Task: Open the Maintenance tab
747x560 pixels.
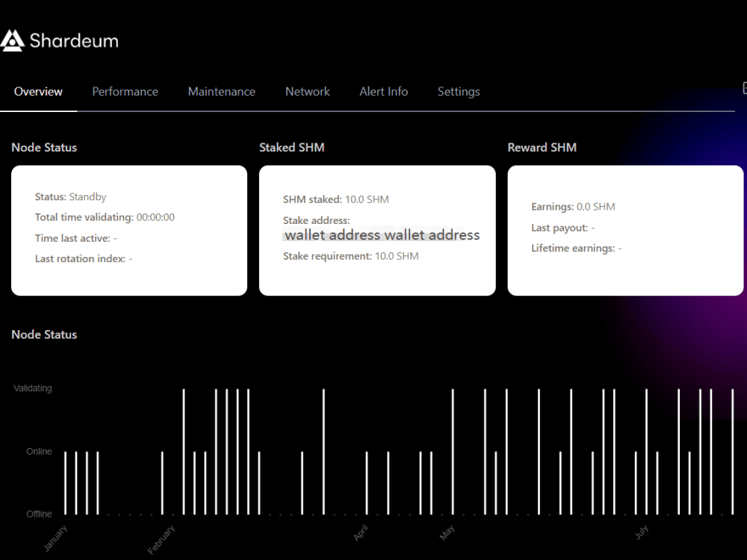Action: 221,91
